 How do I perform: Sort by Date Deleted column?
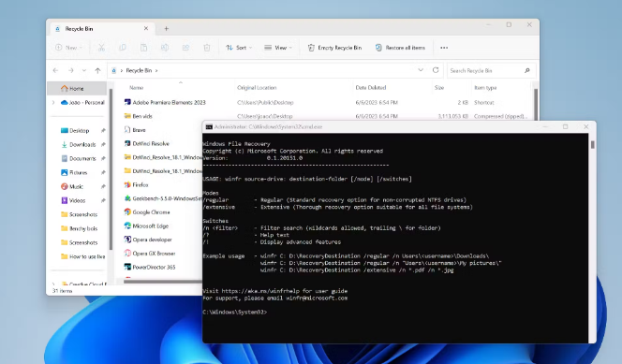tap(371, 88)
